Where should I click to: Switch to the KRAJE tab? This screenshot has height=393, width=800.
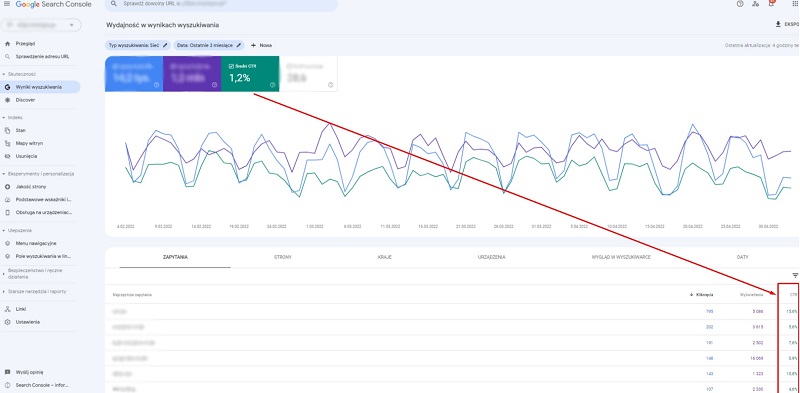[x=385, y=257]
